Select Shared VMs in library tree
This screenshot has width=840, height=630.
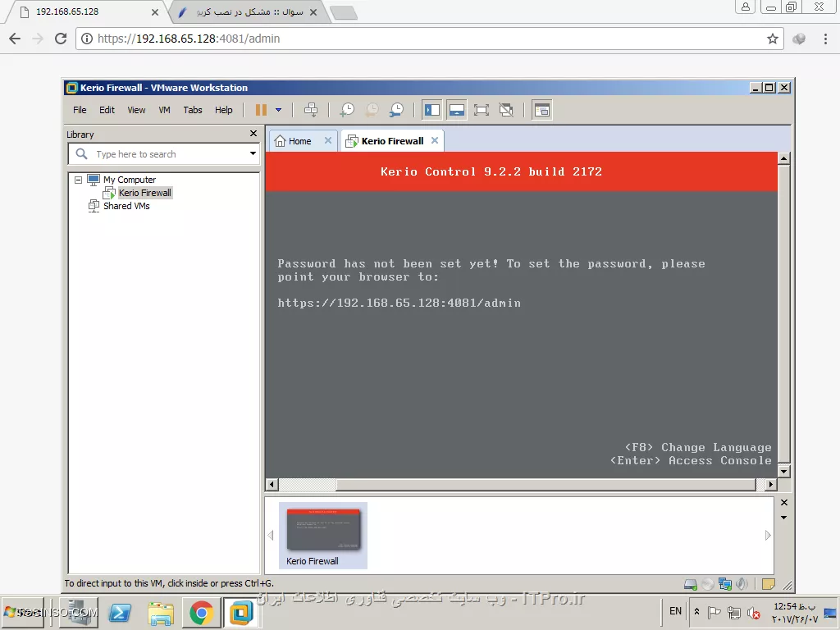[x=126, y=206]
